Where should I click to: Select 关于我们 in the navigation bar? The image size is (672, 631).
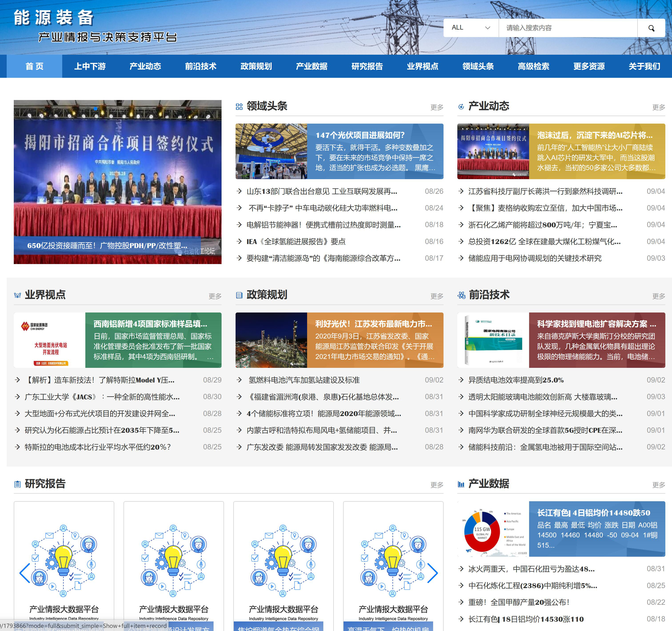[644, 66]
